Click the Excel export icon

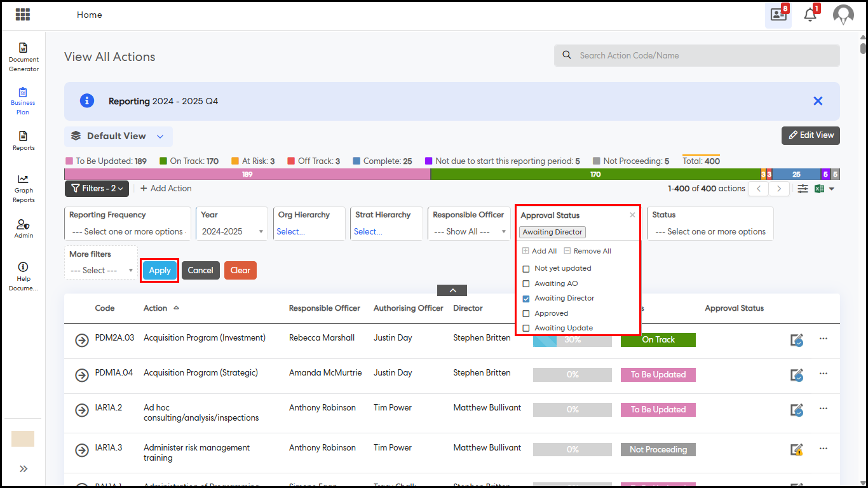(x=820, y=189)
